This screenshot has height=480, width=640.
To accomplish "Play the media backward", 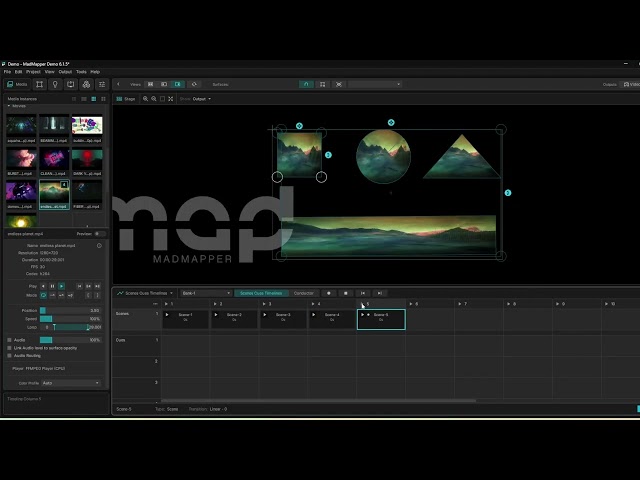I will [x=43, y=286].
